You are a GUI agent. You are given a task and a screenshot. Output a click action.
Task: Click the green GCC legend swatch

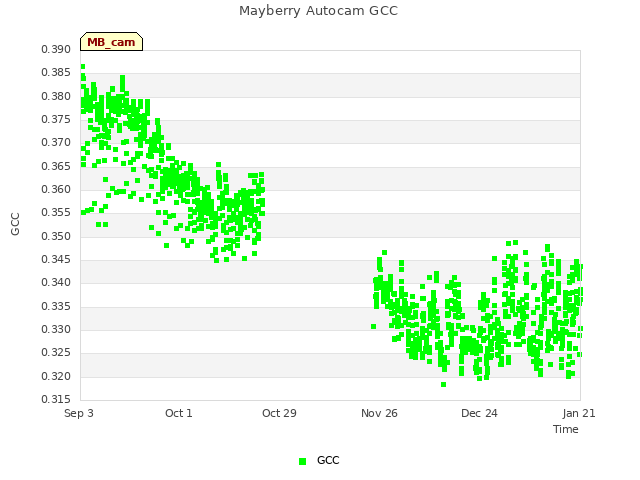pos(302,461)
